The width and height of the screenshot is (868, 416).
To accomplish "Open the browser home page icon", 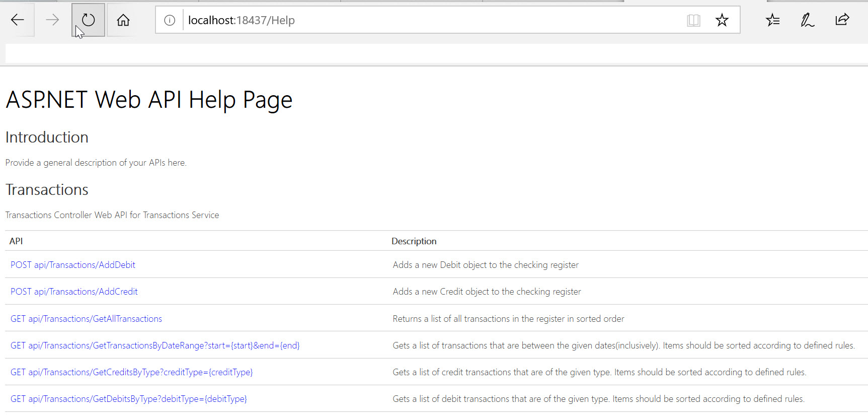I will pyautogui.click(x=123, y=20).
